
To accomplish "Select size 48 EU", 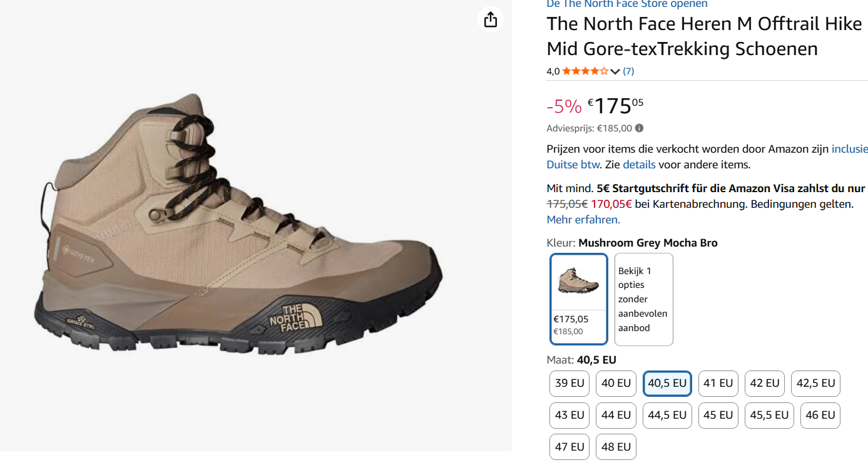I will (x=616, y=447).
